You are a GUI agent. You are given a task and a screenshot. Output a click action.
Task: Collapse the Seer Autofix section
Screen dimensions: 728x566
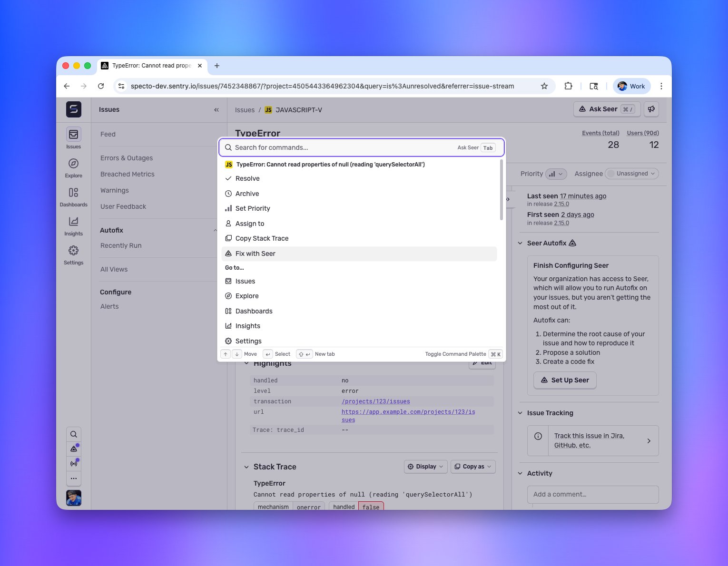(520, 243)
